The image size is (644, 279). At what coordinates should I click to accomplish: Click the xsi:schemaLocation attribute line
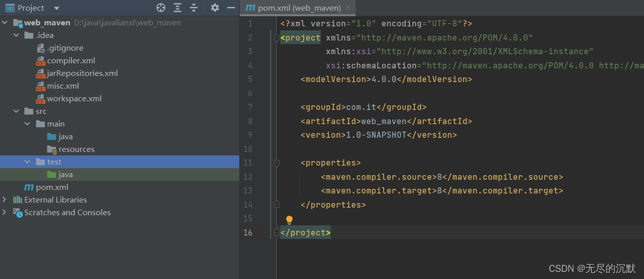point(485,66)
